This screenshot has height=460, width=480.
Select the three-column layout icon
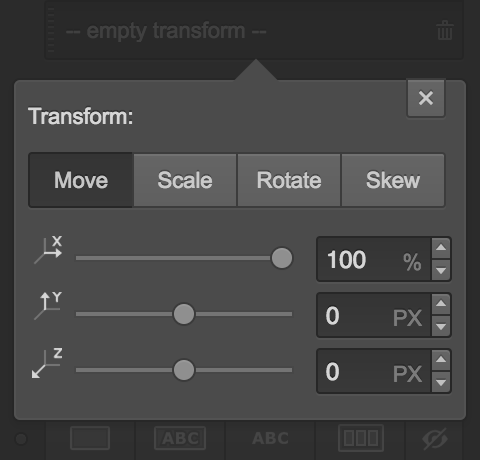[361, 438]
